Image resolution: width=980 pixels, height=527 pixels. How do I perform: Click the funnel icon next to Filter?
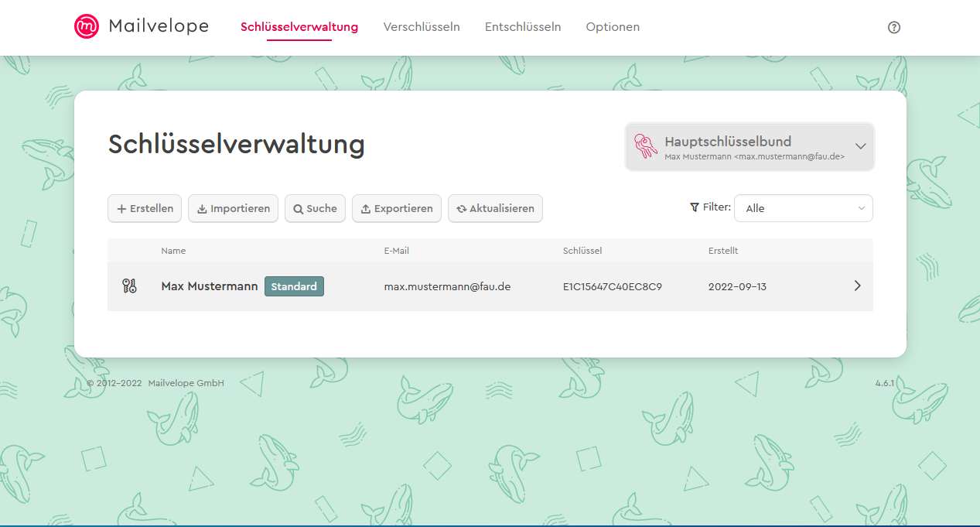tap(694, 207)
